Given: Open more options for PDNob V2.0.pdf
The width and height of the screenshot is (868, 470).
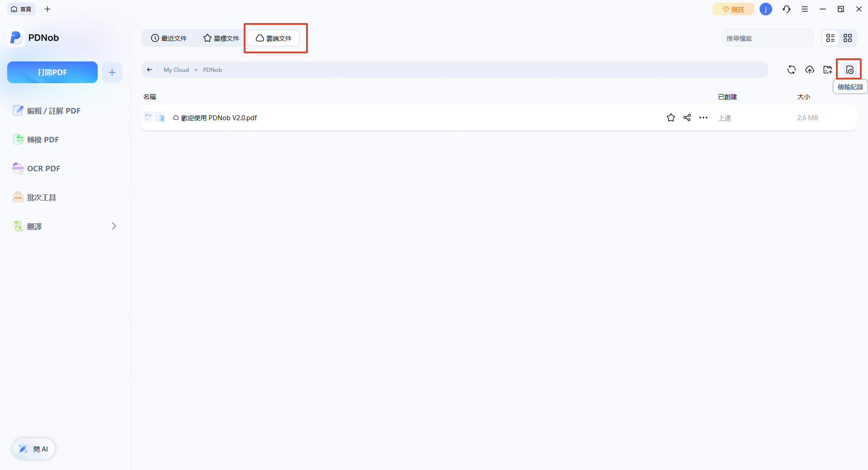Looking at the screenshot, I should [x=703, y=118].
